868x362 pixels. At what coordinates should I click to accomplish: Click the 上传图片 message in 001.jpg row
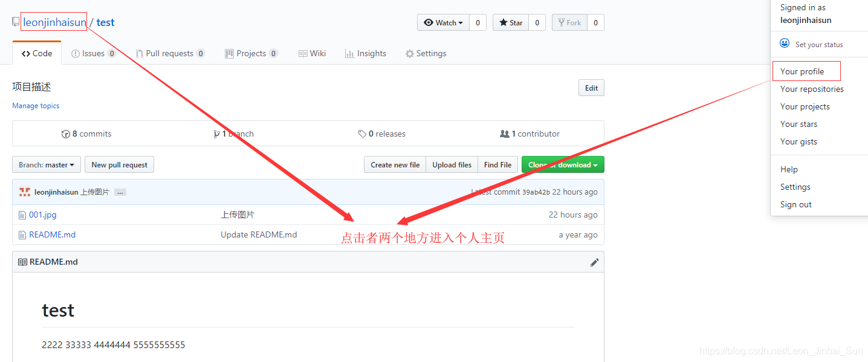click(x=238, y=215)
